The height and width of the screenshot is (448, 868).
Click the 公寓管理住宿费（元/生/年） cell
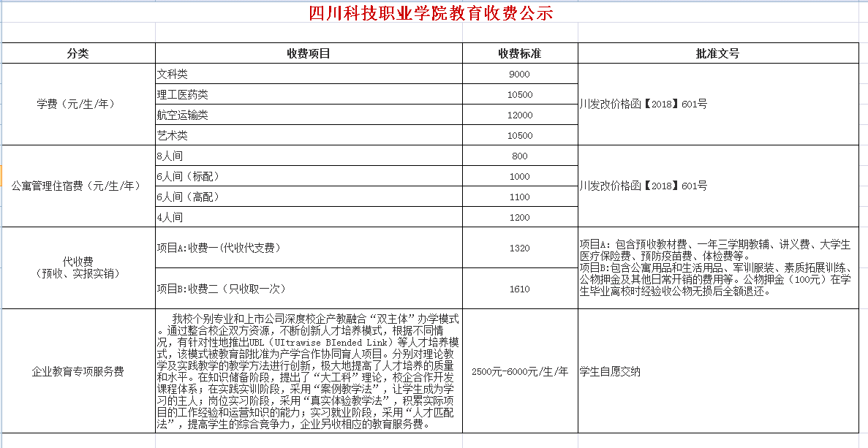pyautogui.click(x=78, y=186)
